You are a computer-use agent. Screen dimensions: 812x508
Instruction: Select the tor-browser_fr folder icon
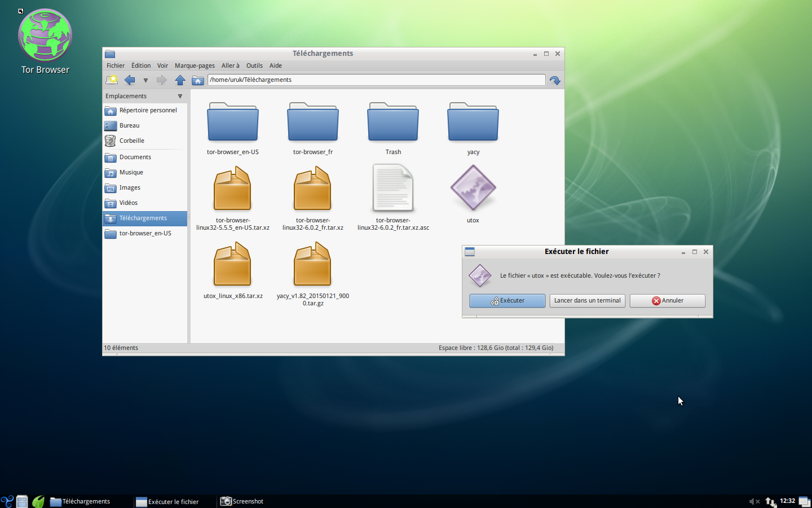(x=313, y=122)
